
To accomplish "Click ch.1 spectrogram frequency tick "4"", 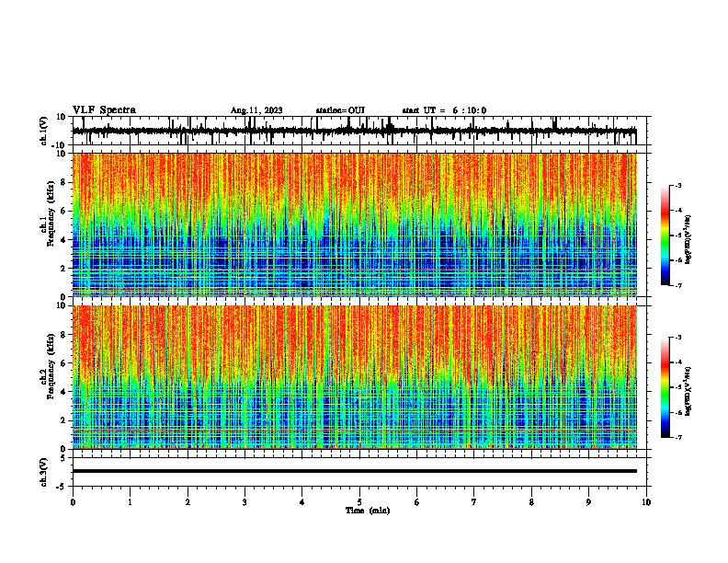I will 63,240.
